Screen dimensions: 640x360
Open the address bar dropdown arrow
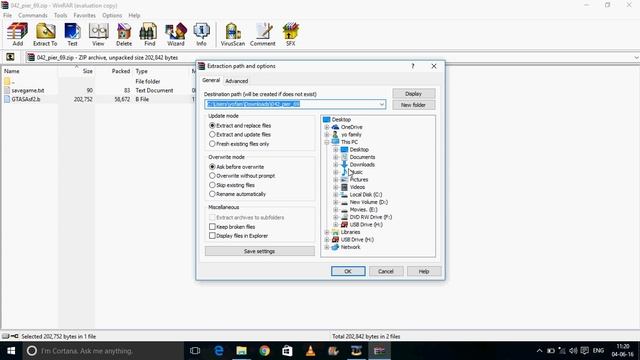coord(636,58)
